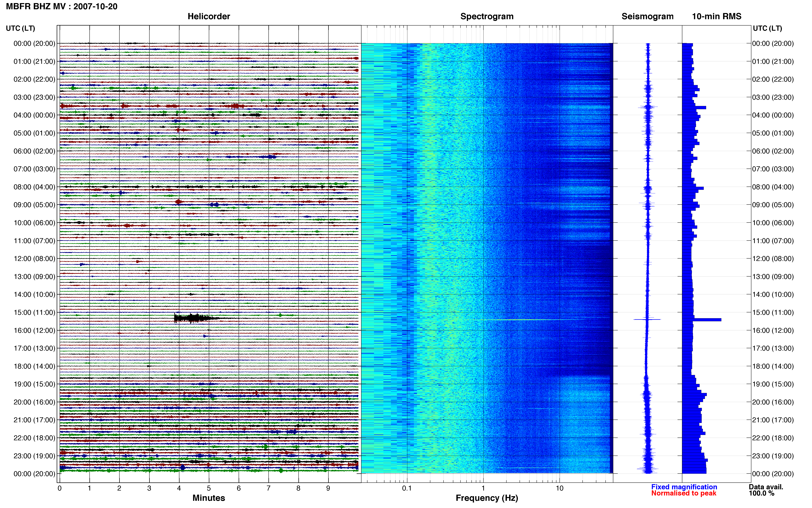Viewport: 812px width, 508px height.
Task: Click the 4 tick on the Minutes axis
Action: click(x=179, y=488)
